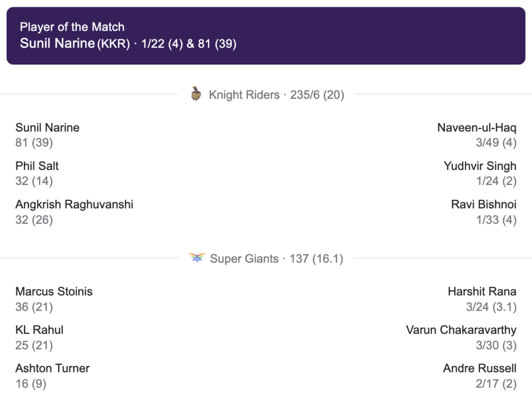Screen dimensions: 532x413
Task: Open Varun Chakaravarthy's bowling entry
Action: pyautogui.click(x=461, y=330)
